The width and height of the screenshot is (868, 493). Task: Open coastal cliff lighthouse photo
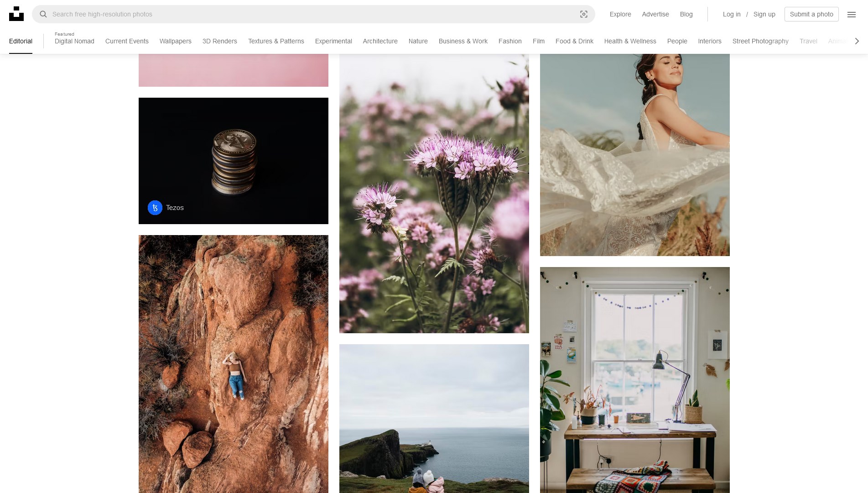click(434, 419)
